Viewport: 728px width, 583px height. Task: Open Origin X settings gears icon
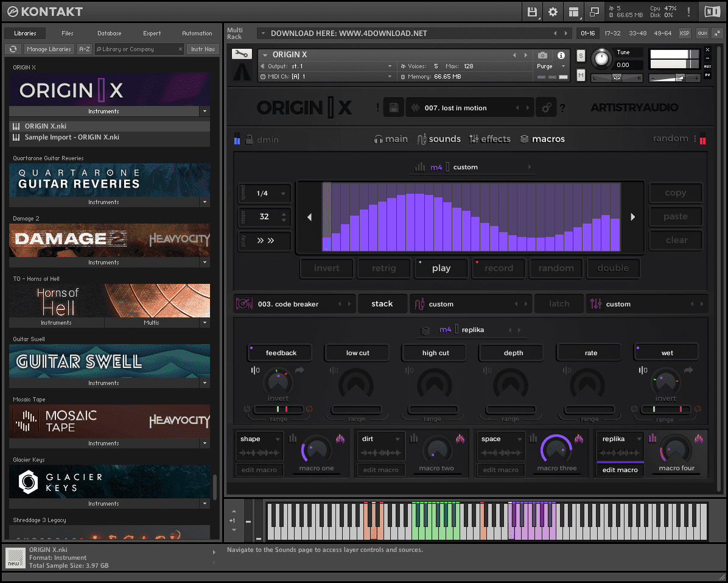click(x=546, y=108)
